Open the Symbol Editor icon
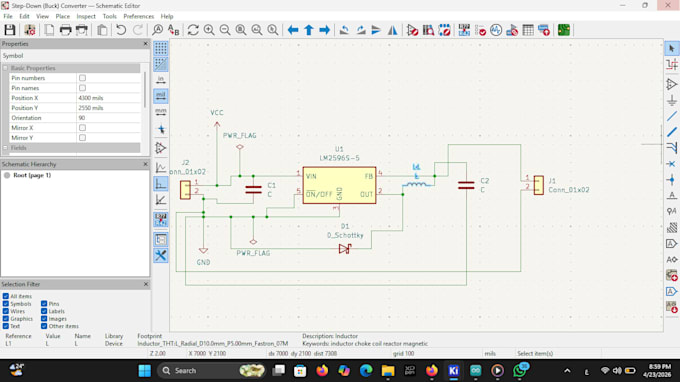 coord(412,30)
